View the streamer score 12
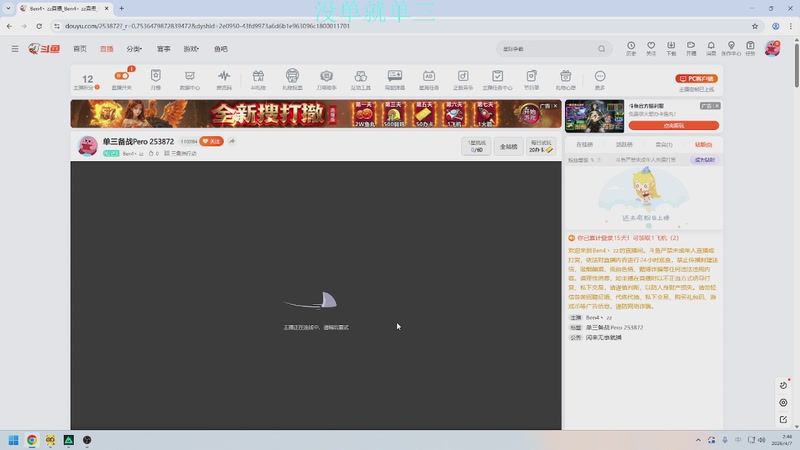Viewport: 800px width, 450px height. (87, 79)
